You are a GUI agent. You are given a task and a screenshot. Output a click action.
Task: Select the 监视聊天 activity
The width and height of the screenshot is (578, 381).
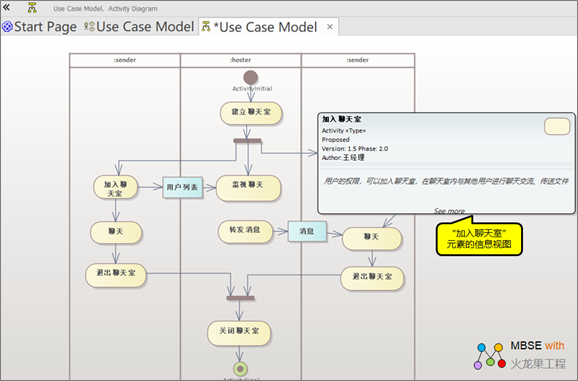[x=248, y=188]
